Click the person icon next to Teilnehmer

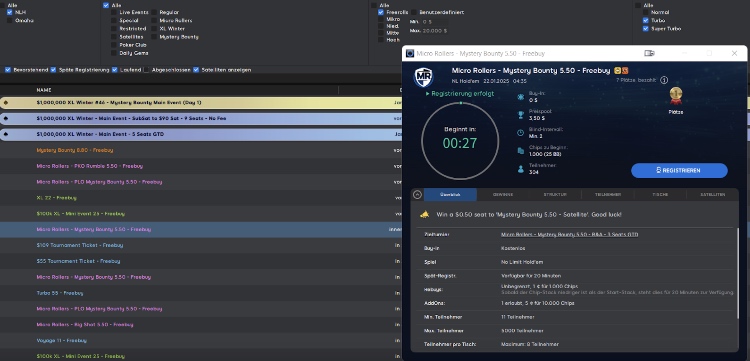[x=520, y=169]
